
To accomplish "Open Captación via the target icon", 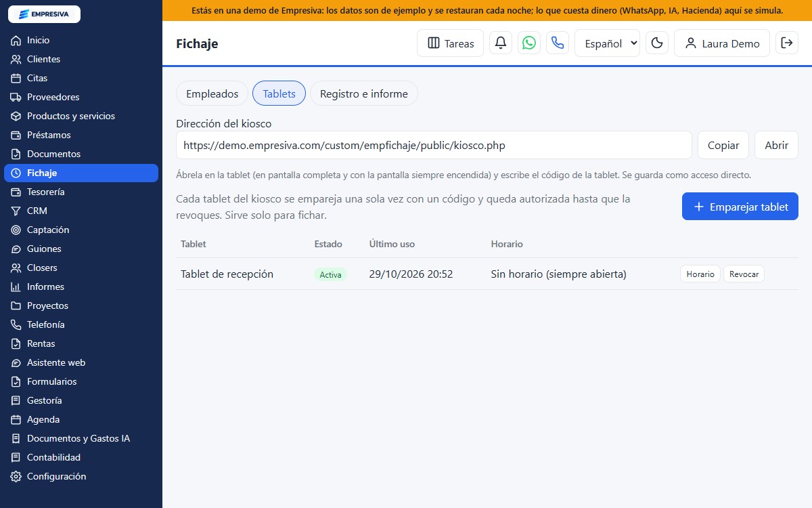I will pyautogui.click(x=16, y=230).
